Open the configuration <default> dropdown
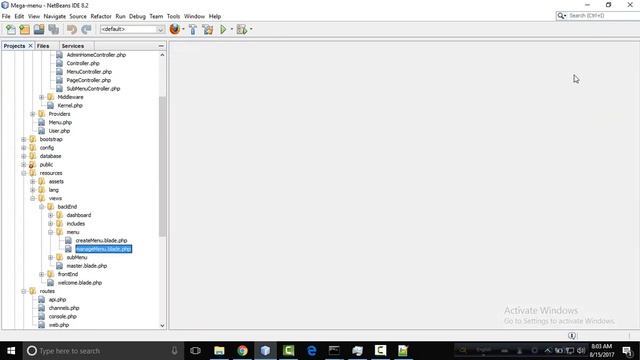Viewport: 640px width, 360px height. pyautogui.click(x=132, y=29)
